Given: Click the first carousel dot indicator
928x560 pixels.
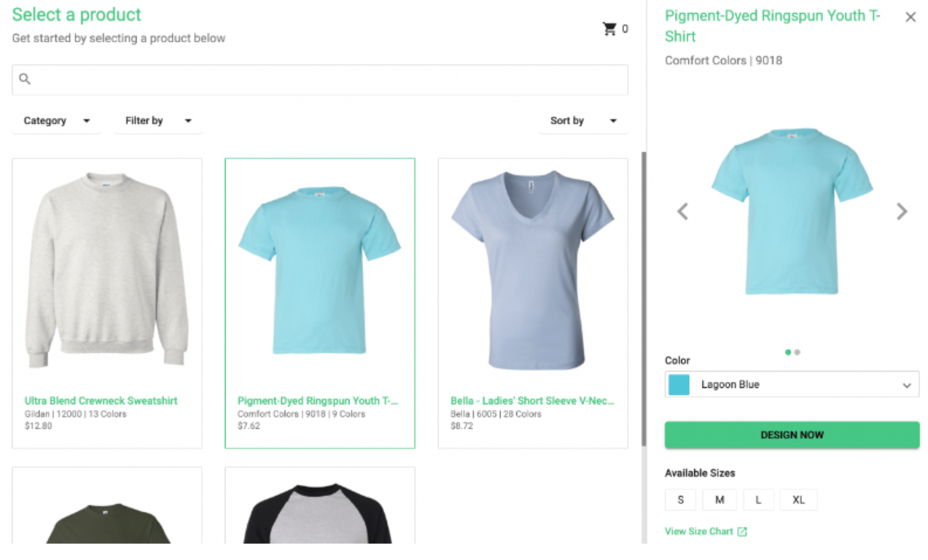Looking at the screenshot, I should tap(788, 352).
